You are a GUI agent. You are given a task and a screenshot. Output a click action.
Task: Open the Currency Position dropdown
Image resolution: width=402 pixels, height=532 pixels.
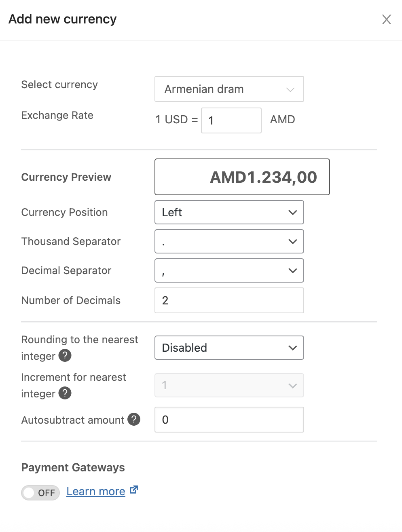point(229,212)
